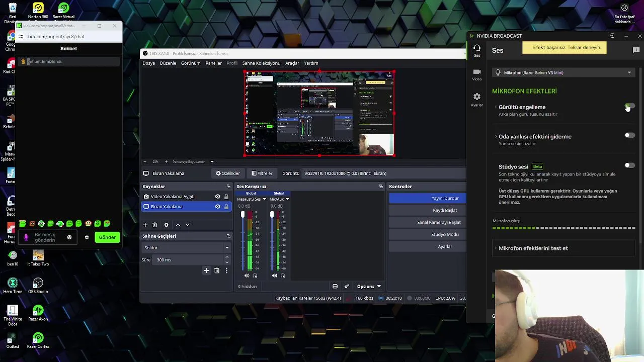Move selected source down in Kaynaklar
The image size is (644, 362).
tap(187, 225)
